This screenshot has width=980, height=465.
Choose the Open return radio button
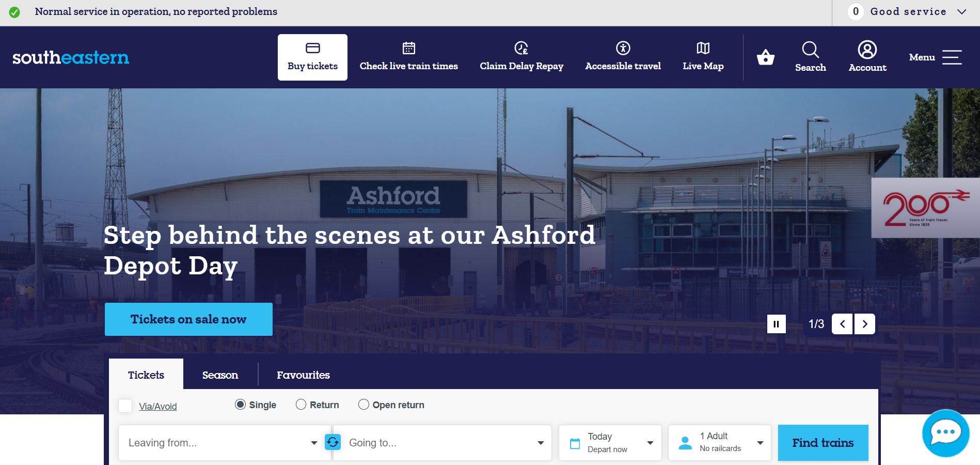pyautogui.click(x=363, y=405)
